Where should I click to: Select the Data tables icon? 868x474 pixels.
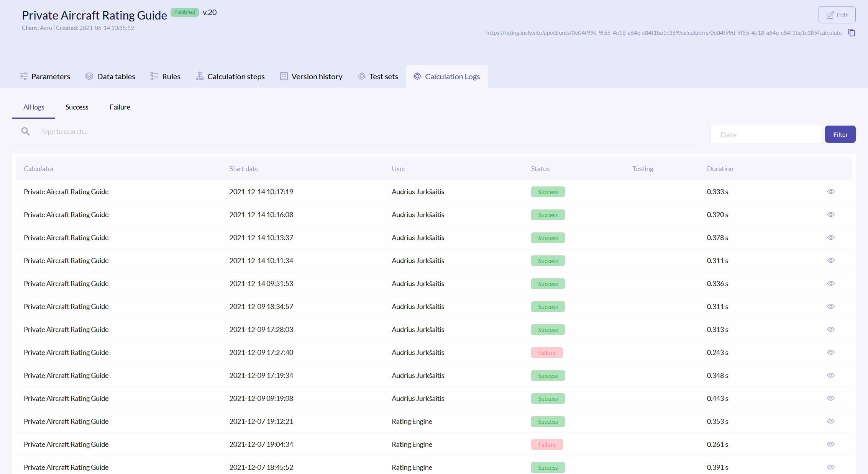(x=89, y=76)
